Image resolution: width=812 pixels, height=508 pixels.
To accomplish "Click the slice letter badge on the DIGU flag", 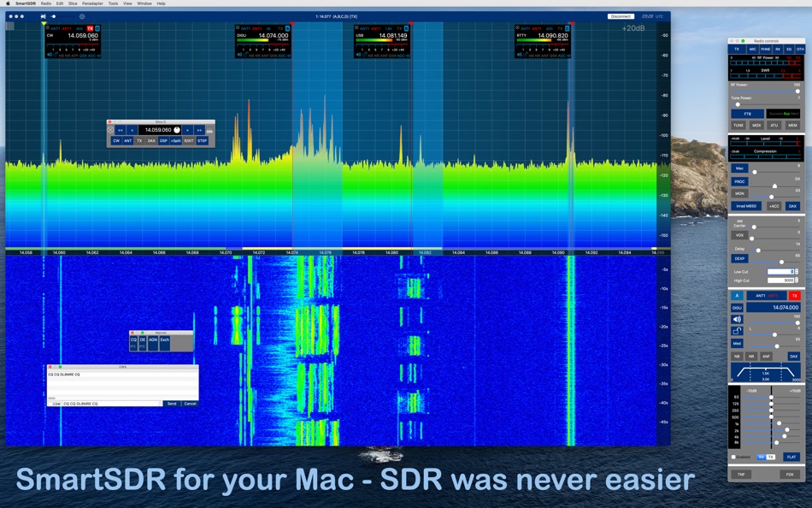I will (287, 28).
